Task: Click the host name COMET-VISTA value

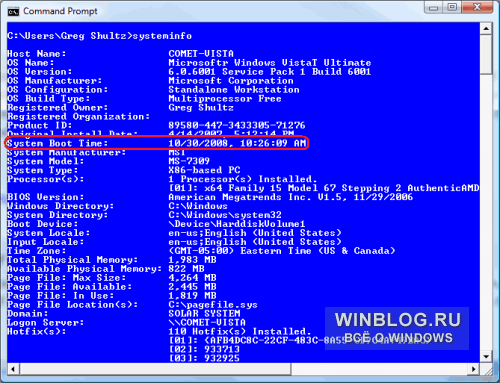Action: 201,54
